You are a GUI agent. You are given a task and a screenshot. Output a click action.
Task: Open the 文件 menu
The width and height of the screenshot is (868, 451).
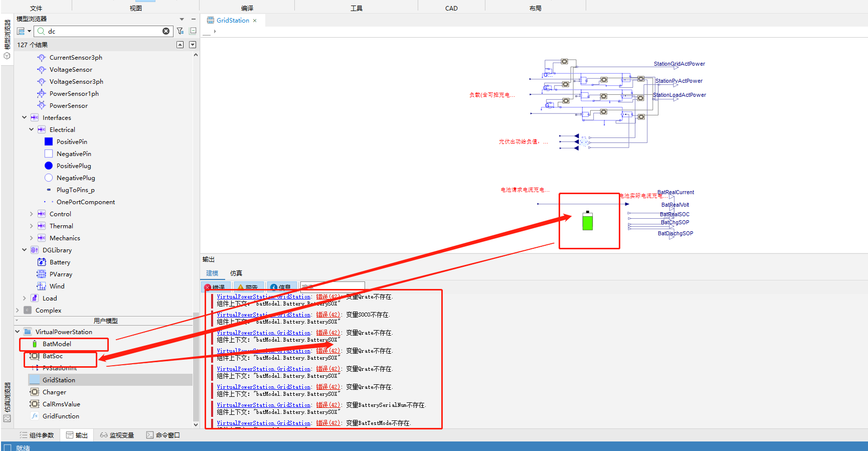pos(36,8)
